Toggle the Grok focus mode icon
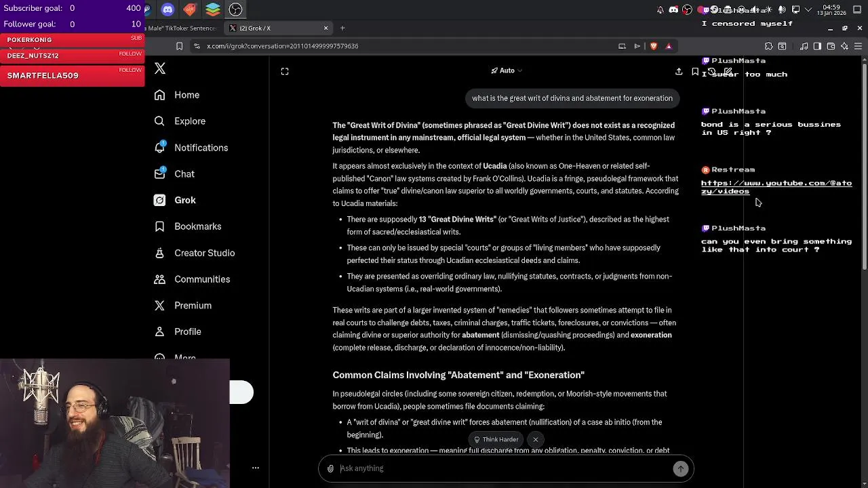 click(x=285, y=71)
